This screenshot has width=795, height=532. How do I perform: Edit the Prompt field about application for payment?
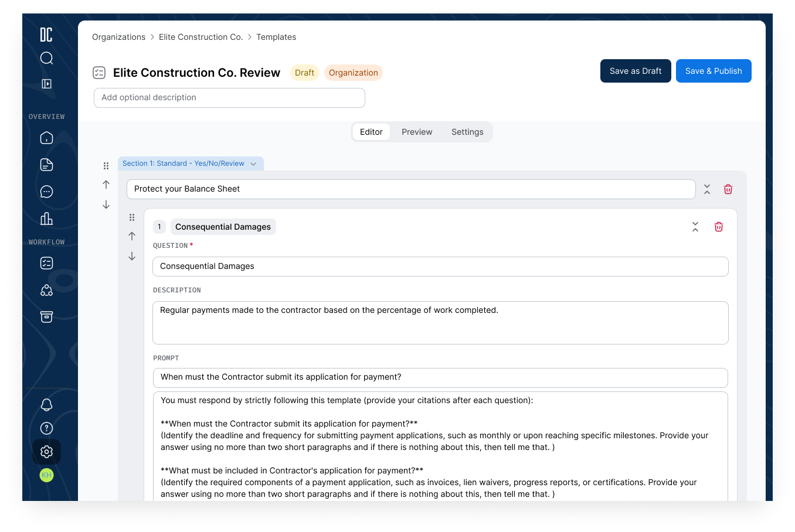pyautogui.click(x=440, y=378)
